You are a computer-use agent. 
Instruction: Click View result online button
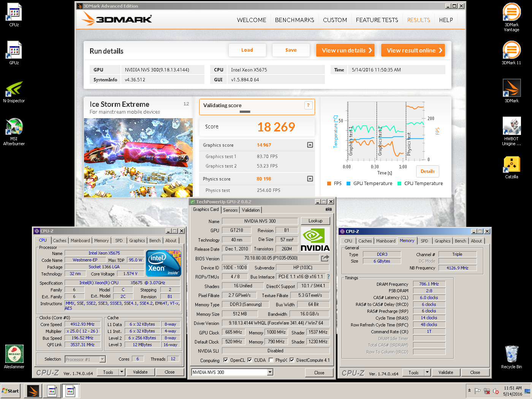[413, 50]
